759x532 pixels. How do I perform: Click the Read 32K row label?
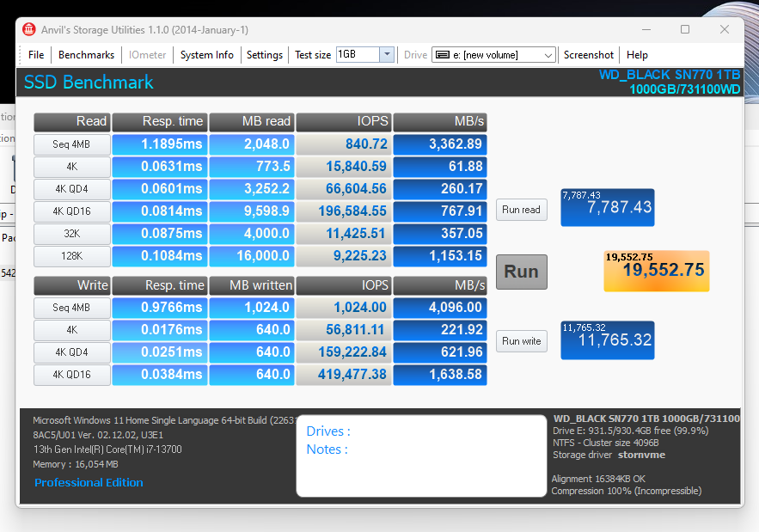(x=71, y=233)
